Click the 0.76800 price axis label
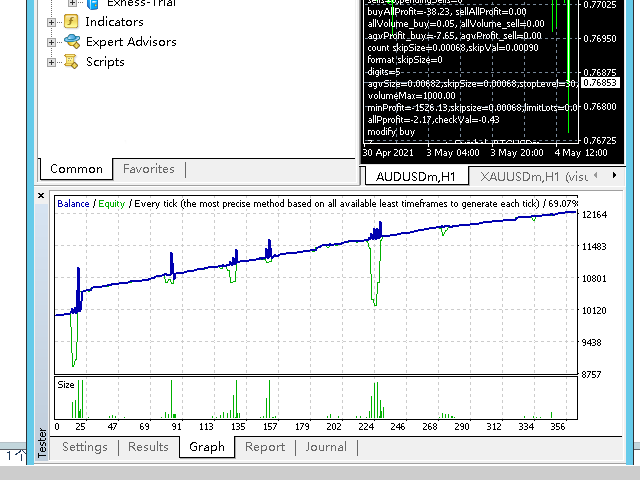Viewport: 640px width, 480px height. 600,107
